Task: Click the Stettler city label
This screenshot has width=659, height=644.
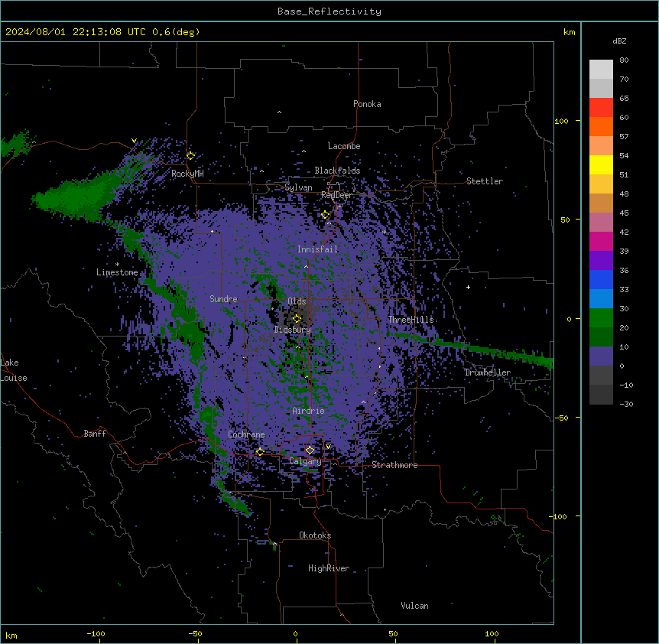Action: click(485, 181)
